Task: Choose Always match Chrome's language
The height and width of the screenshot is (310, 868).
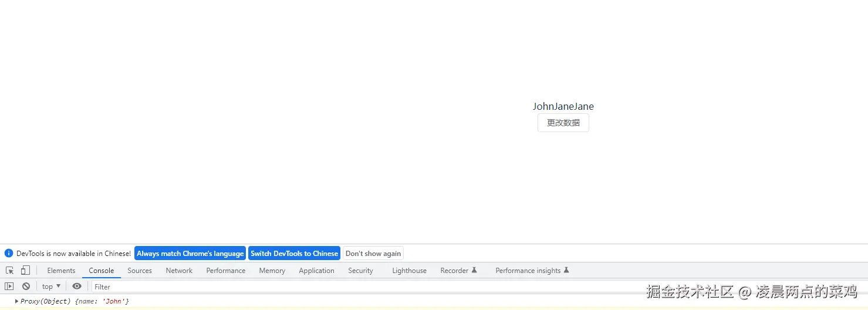Action: [x=190, y=254]
